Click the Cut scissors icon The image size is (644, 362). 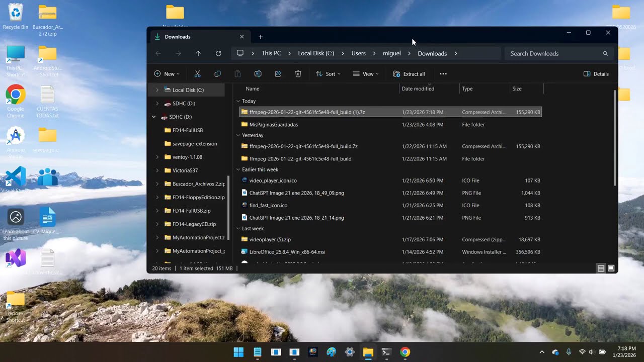pyautogui.click(x=197, y=74)
